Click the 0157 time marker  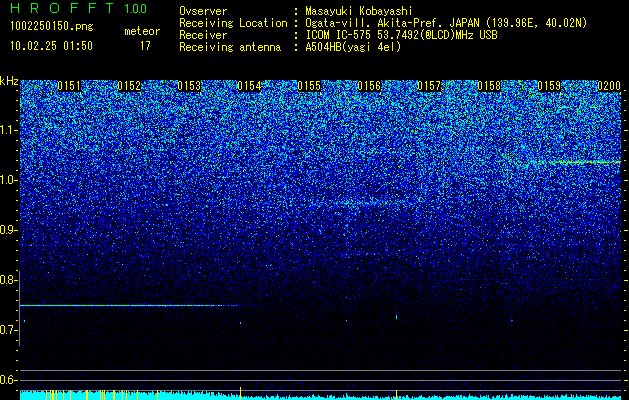coord(429,86)
